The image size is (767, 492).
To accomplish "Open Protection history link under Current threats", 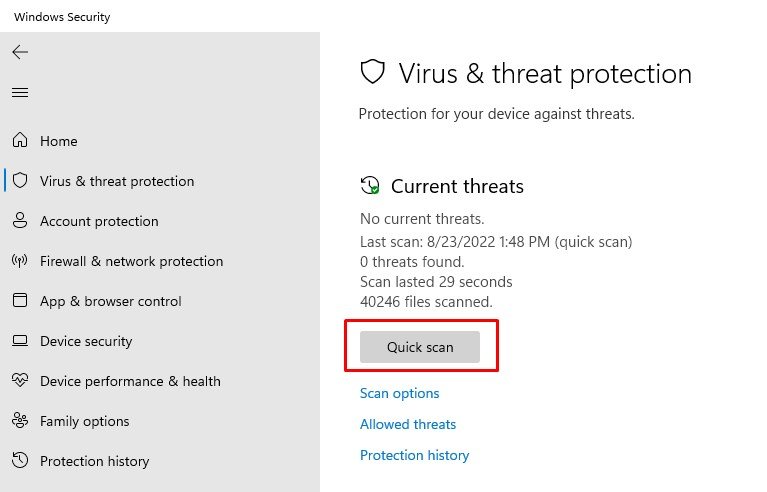I will tap(414, 455).
